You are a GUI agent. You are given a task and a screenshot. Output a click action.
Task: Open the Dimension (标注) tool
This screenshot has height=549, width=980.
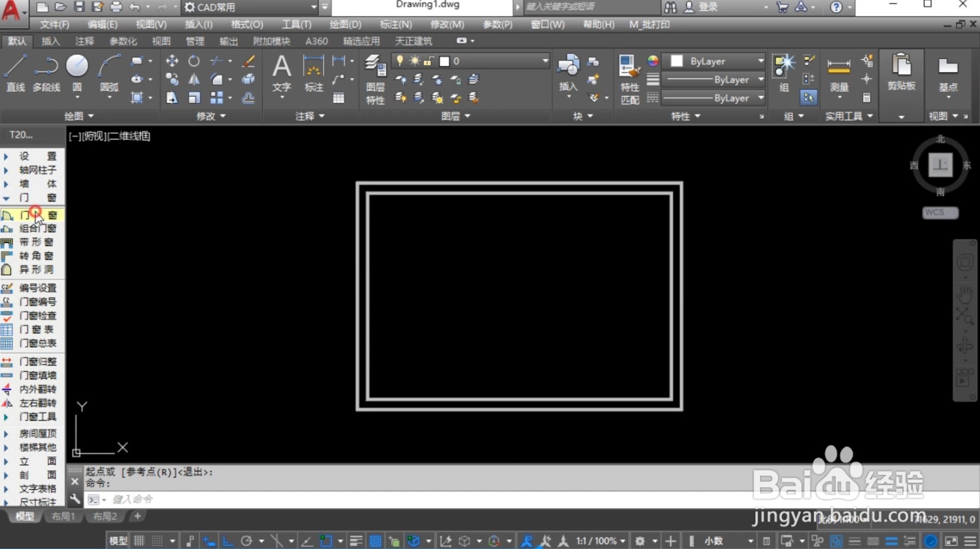tap(314, 73)
